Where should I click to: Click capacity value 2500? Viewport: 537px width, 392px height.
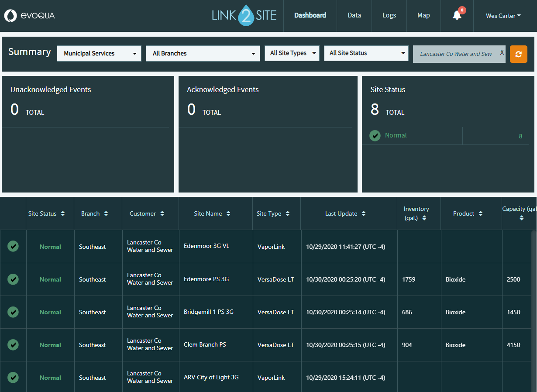513,279
